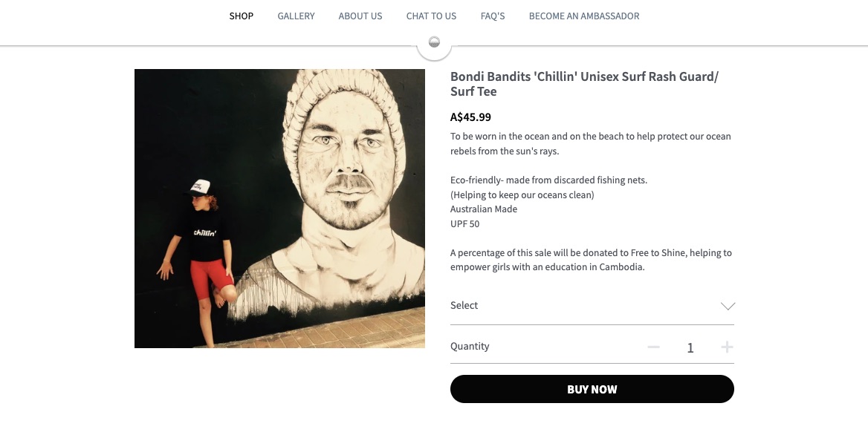Click the Free to Shine donation paragraph
The image size is (868, 435).
coord(591,260)
